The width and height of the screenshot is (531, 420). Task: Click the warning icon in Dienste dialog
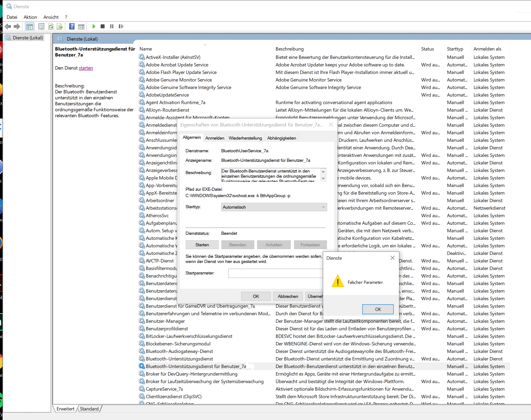338,281
